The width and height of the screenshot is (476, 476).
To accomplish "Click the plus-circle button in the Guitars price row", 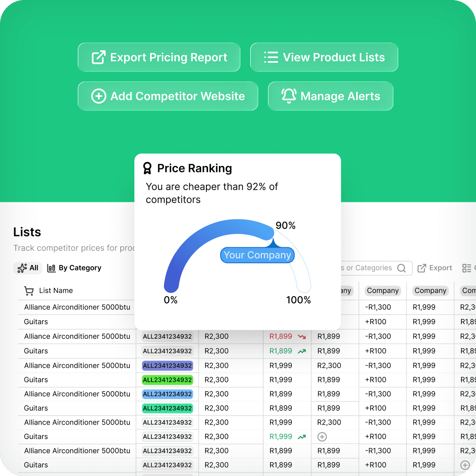I will click(322, 437).
